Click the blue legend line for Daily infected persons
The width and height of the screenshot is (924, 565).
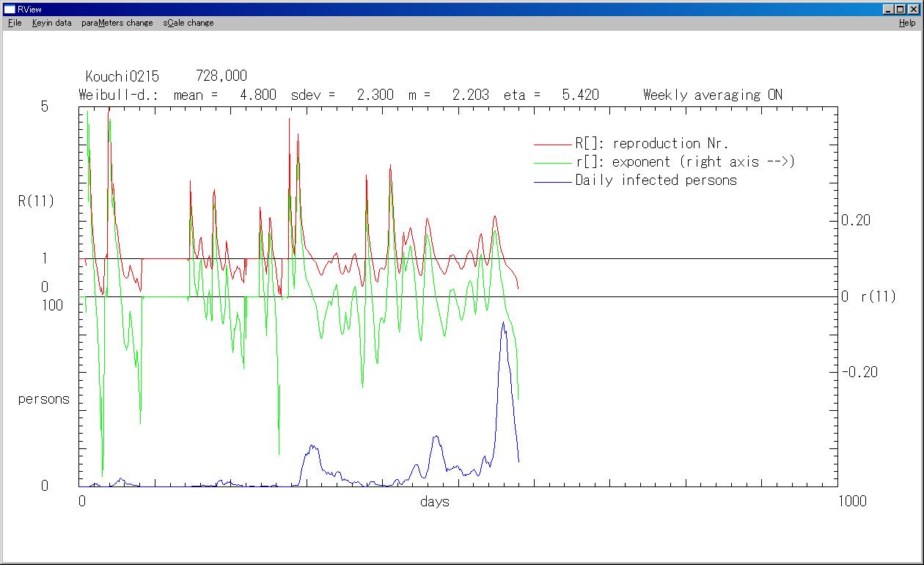pyautogui.click(x=552, y=181)
